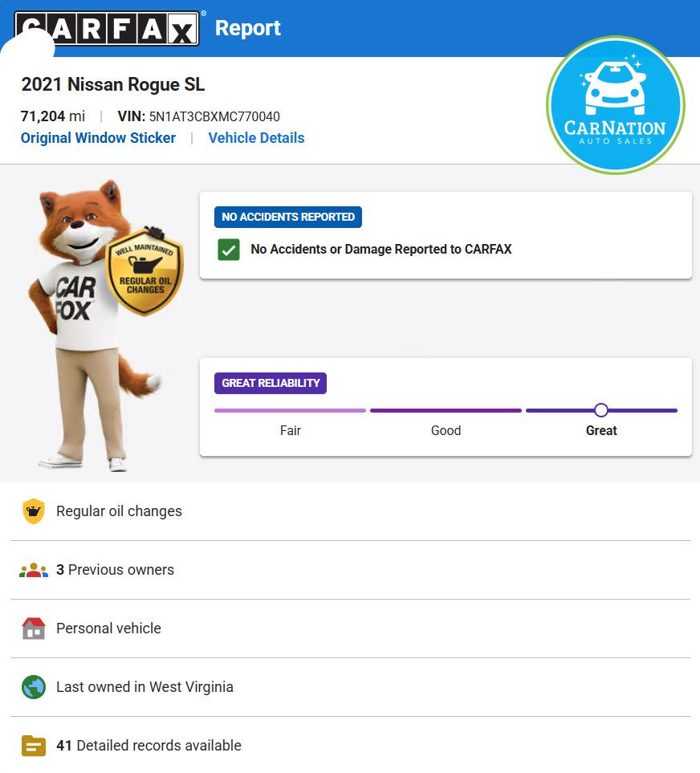Open the Vehicle Details link

256,138
